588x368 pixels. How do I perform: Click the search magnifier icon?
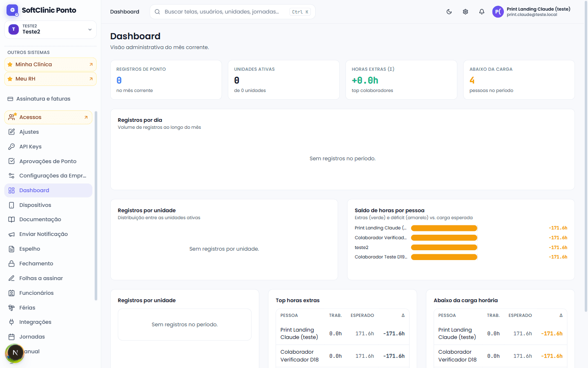(x=157, y=12)
